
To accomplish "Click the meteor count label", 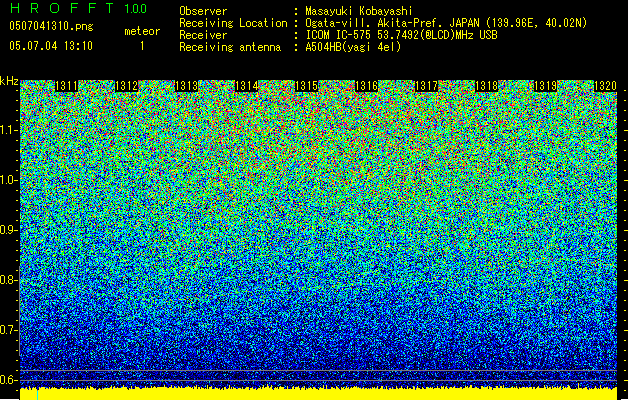I will click(x=142, y=31).
